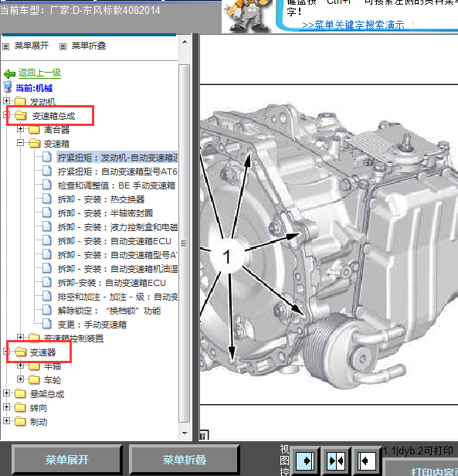Image resolution: width=458 pixels, height=476 pixels.
Task: Click the 悬架总成 folder icon
Action: point(20,393)
